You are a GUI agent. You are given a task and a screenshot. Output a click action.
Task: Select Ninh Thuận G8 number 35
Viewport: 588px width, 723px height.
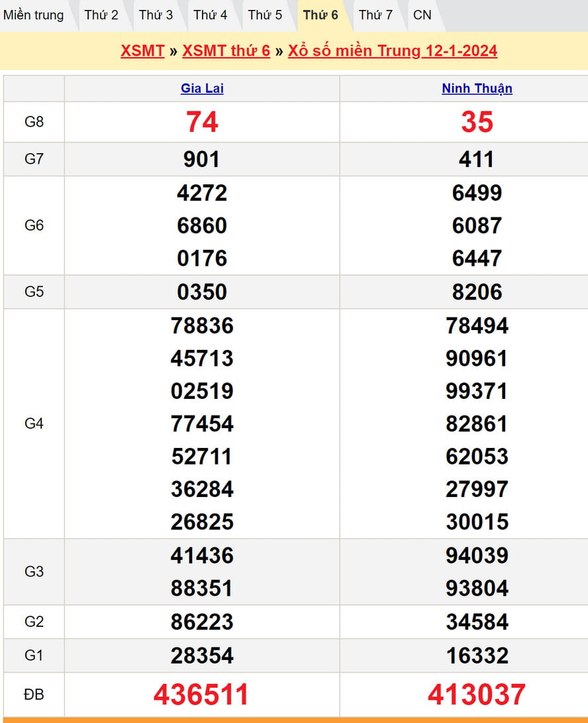[x=477, y=122]
